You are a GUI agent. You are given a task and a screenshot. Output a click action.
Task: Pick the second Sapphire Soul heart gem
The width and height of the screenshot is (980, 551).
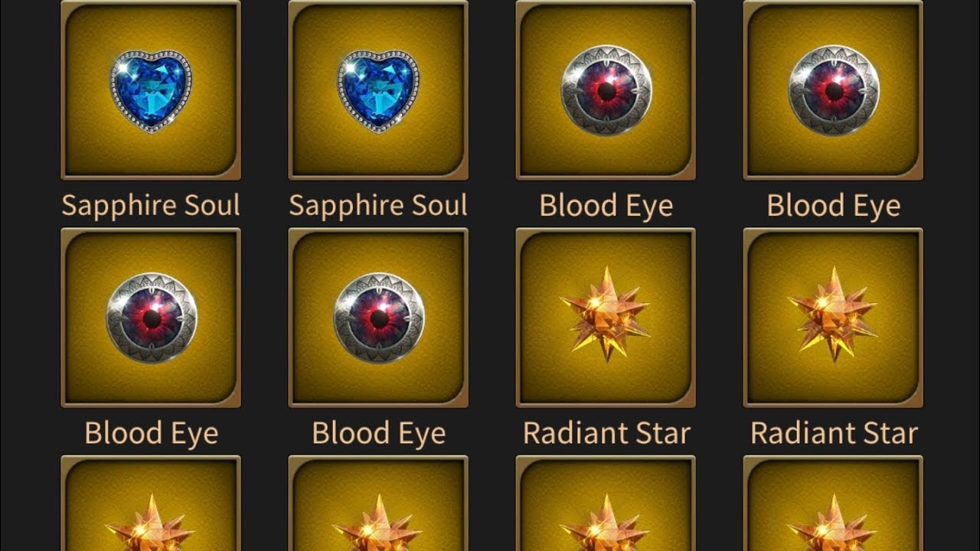point(378,90)
